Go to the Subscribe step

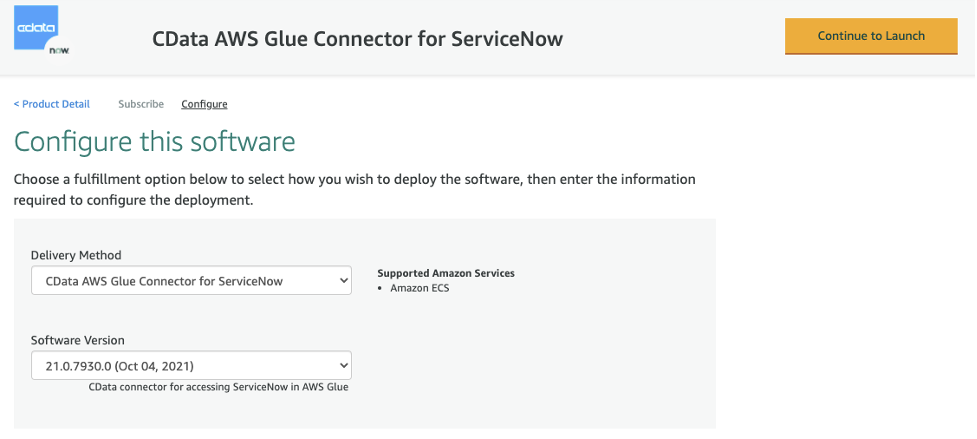141,104
